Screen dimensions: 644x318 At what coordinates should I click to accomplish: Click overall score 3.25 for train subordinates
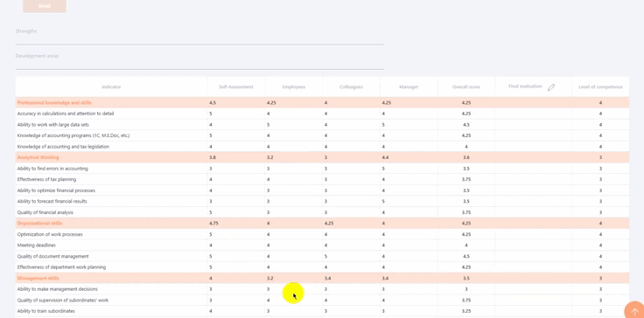(466, 311)
